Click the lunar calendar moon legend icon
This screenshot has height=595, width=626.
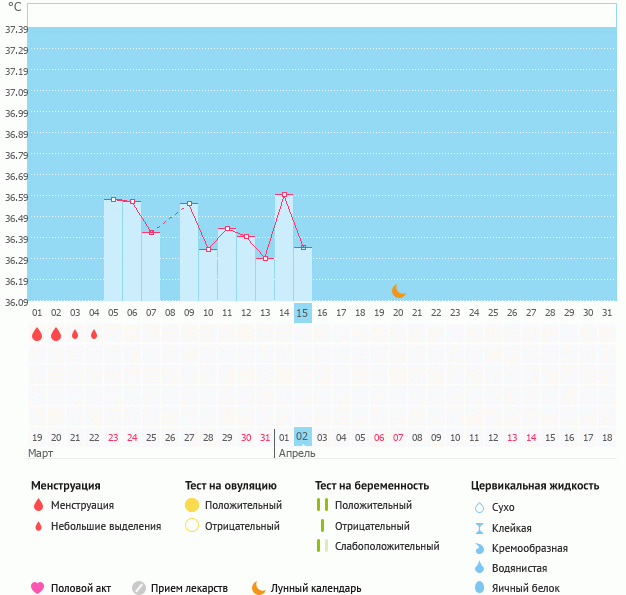[259, 588]
